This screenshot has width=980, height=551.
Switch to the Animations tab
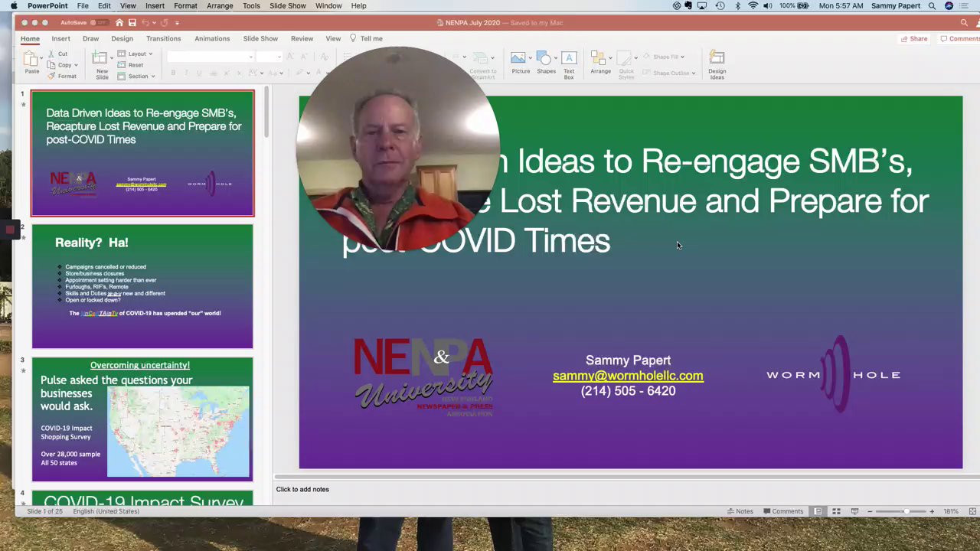pos(212,38)
